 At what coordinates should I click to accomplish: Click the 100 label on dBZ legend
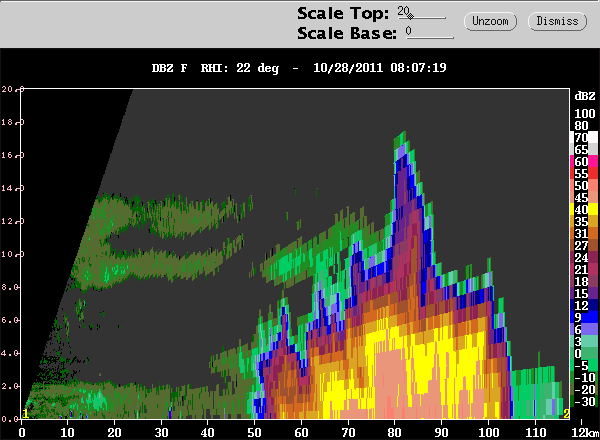pos(585,114)
